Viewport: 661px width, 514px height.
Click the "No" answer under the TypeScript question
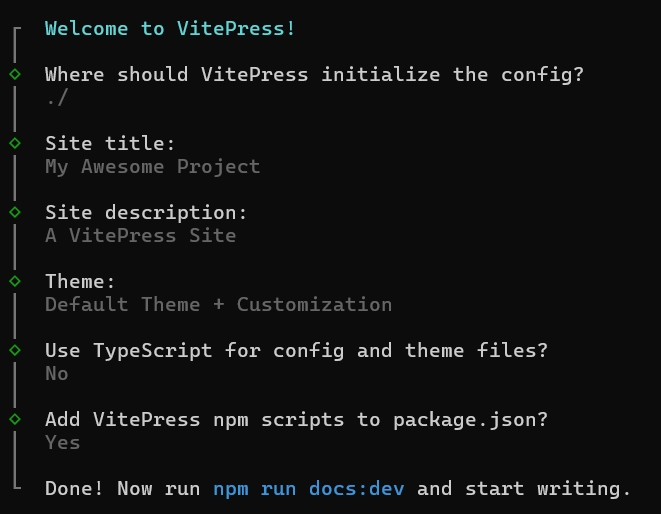pyautogui.click(x=57, y=374)
